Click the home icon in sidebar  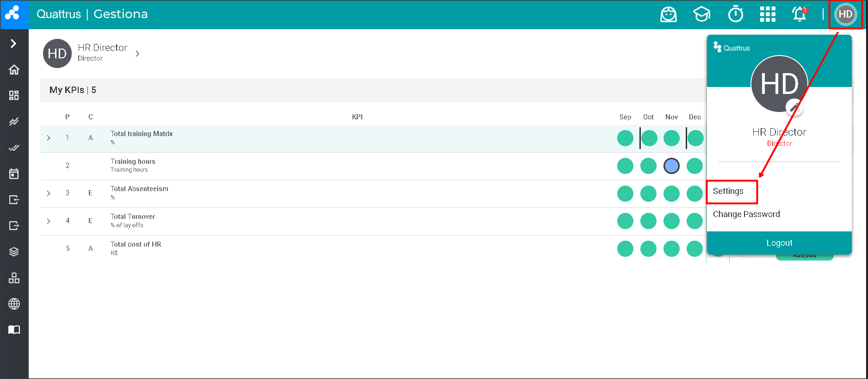pyautogui.click(x=14, y=69)
